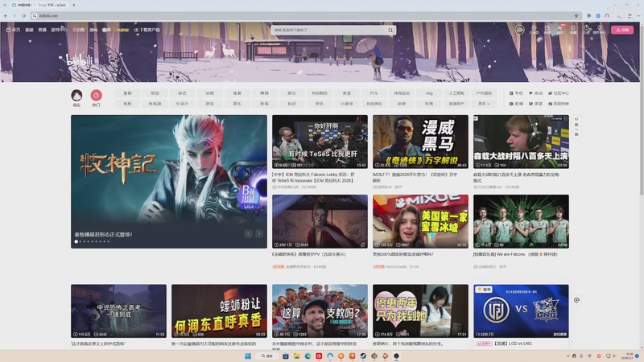Open the 历史 watch history icon

click(x=587, y=30)
